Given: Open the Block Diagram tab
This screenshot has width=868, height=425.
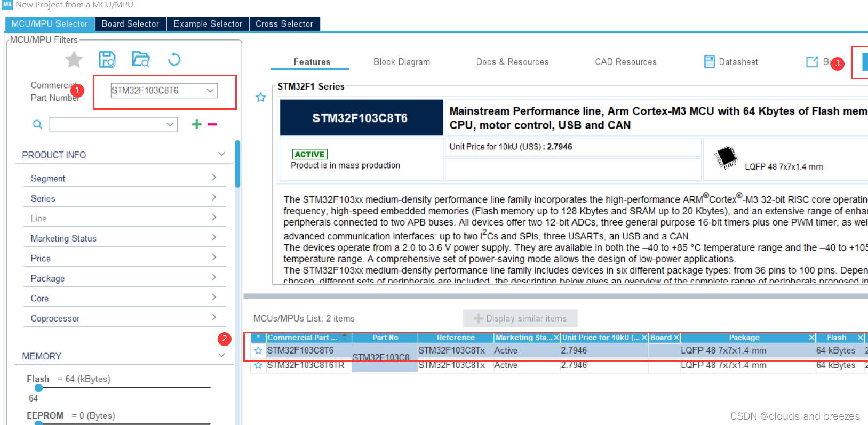Looking at the screenshot, I should [402, 62].
